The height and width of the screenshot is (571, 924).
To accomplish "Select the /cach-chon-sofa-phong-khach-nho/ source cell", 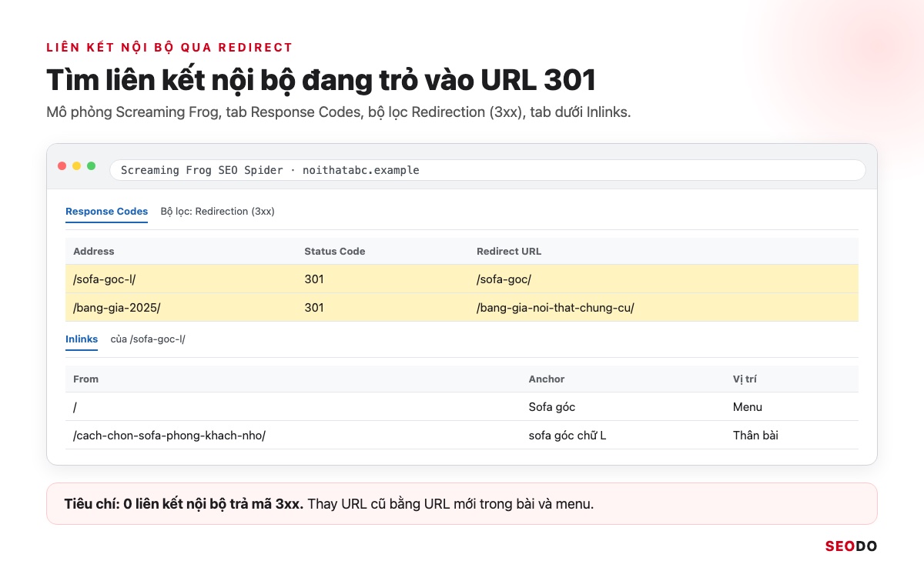I will pyautogui.click(x=169, y=436).
